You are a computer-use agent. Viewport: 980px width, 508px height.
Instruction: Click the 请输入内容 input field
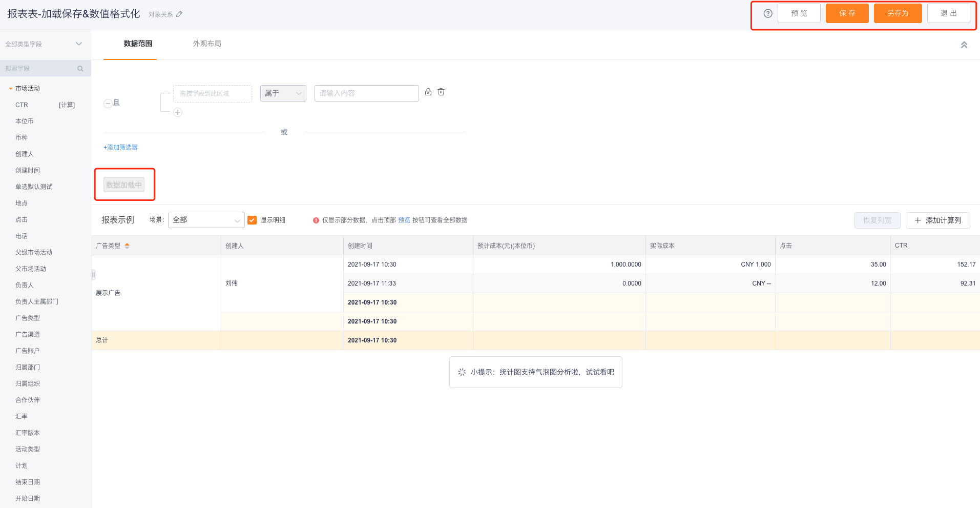click(366, 93)
